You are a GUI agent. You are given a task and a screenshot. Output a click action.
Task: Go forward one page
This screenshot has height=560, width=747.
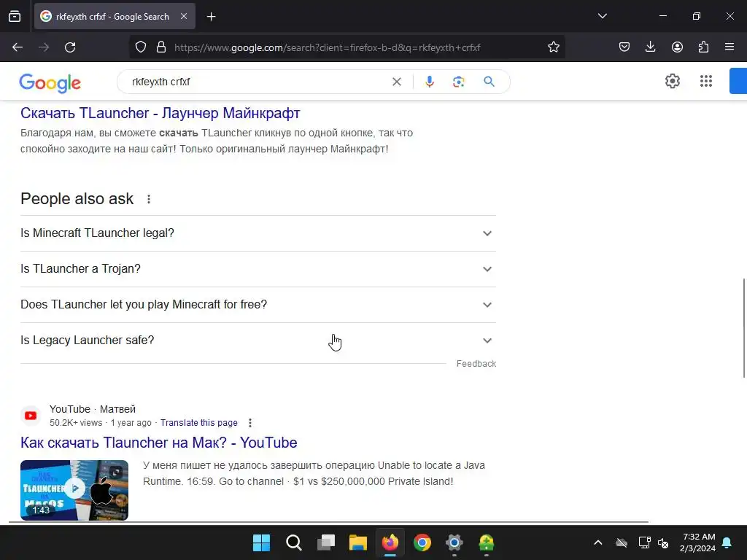pyautogui.click(x=44, y=47)
